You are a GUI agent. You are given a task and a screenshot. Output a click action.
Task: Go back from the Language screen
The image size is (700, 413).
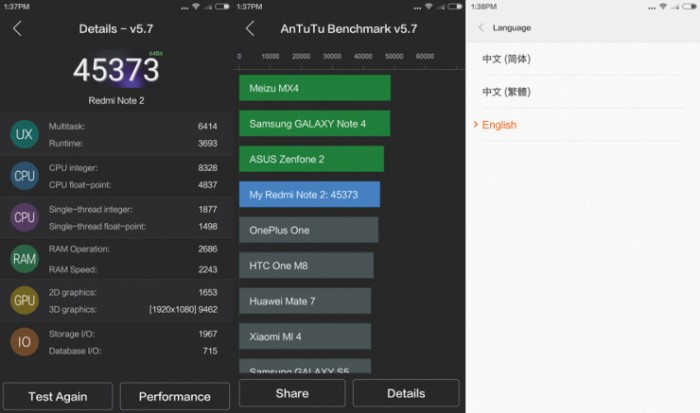pos(481,28)
